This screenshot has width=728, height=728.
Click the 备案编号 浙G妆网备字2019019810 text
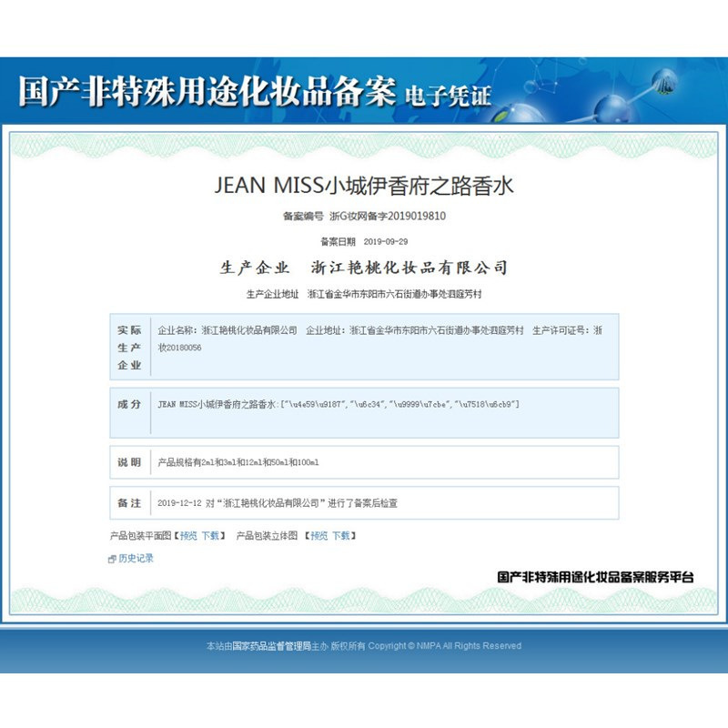(365, 216)
